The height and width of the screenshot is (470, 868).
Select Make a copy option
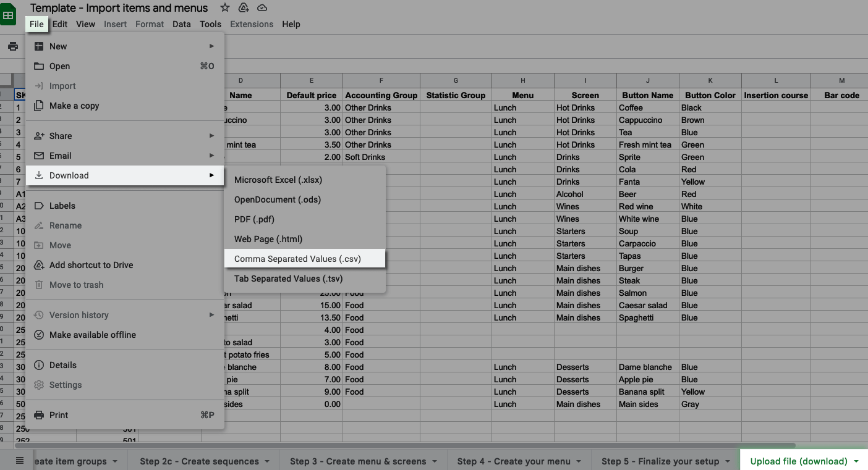tap(74, 106)
